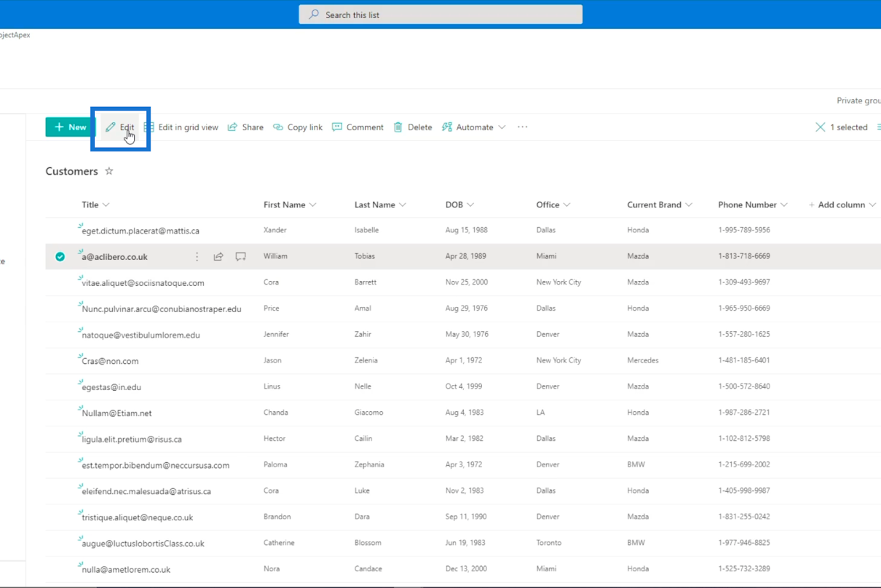The width and height of the screenshot is (881, 588).
Task: Open Cras@non.com item
Action: (110, 361)
